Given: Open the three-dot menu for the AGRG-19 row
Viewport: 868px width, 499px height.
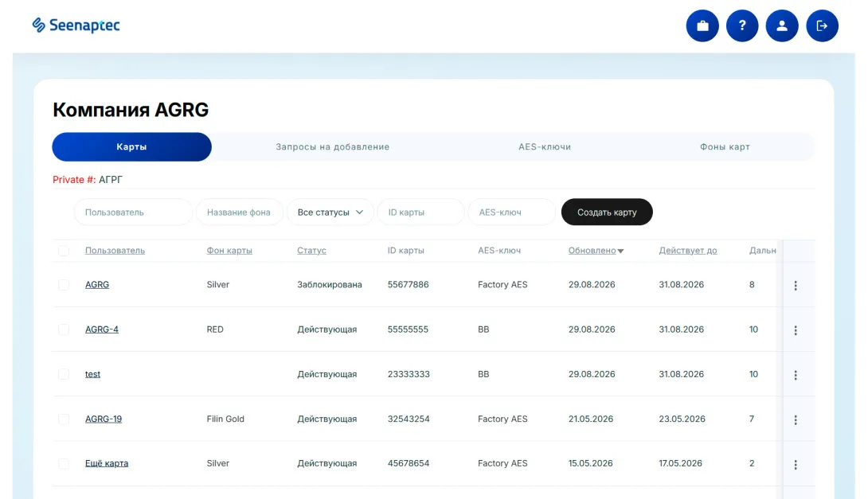Looking at the screenshot, I should point(796,420).
